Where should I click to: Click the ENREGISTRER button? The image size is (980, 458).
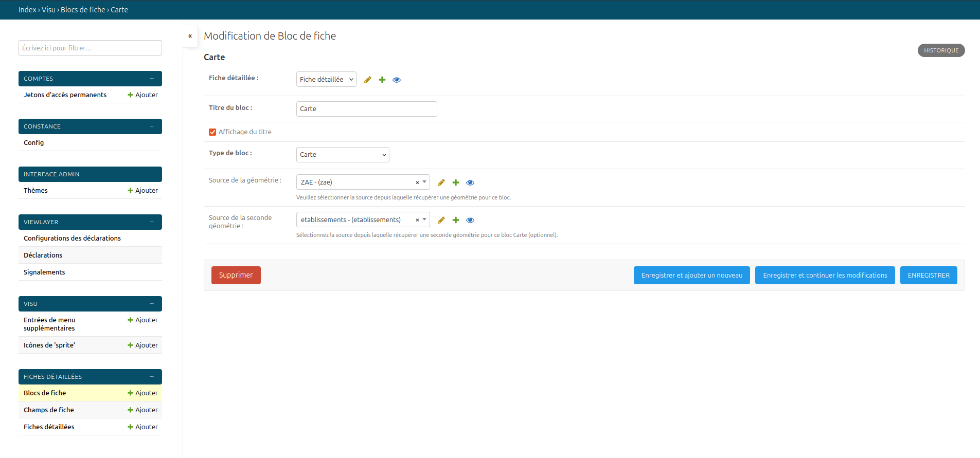point(929,275)
